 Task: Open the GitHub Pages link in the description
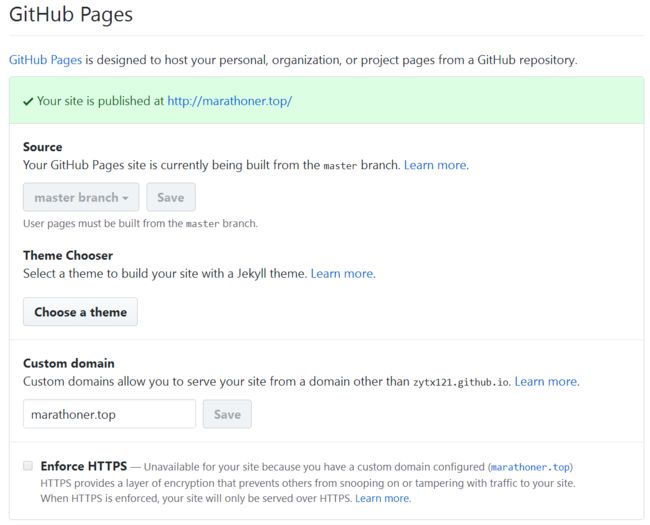point(45,60)
